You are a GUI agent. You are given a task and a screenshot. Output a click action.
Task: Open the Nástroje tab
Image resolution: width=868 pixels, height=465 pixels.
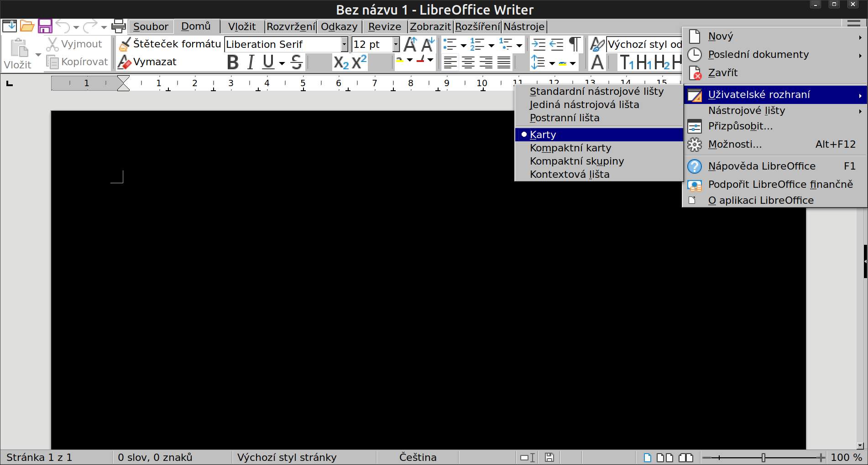coord(524,26)
